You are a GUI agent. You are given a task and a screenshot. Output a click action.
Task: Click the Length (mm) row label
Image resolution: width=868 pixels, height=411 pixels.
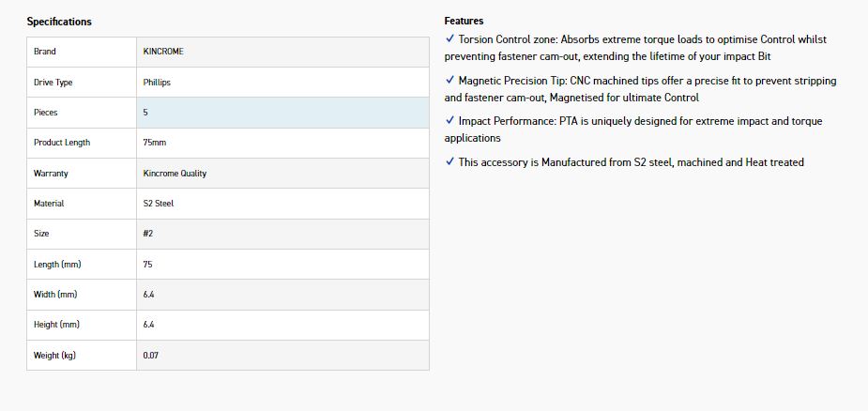click(x=57, y=265)
